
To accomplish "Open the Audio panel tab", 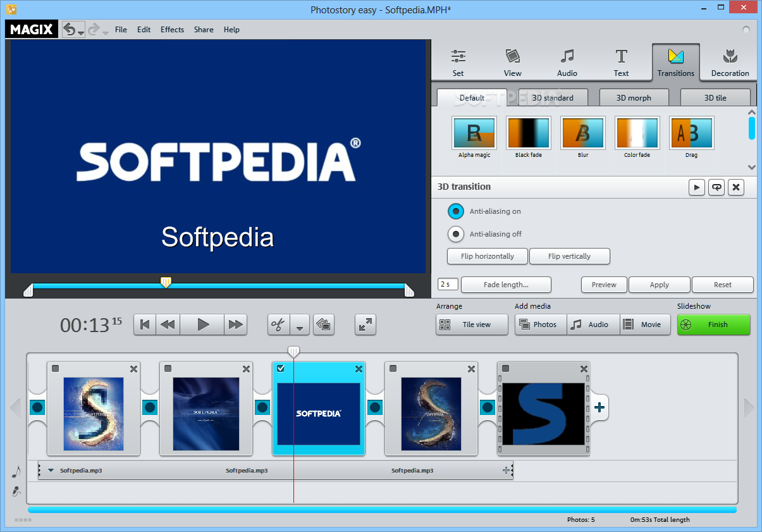I will 567,63.
